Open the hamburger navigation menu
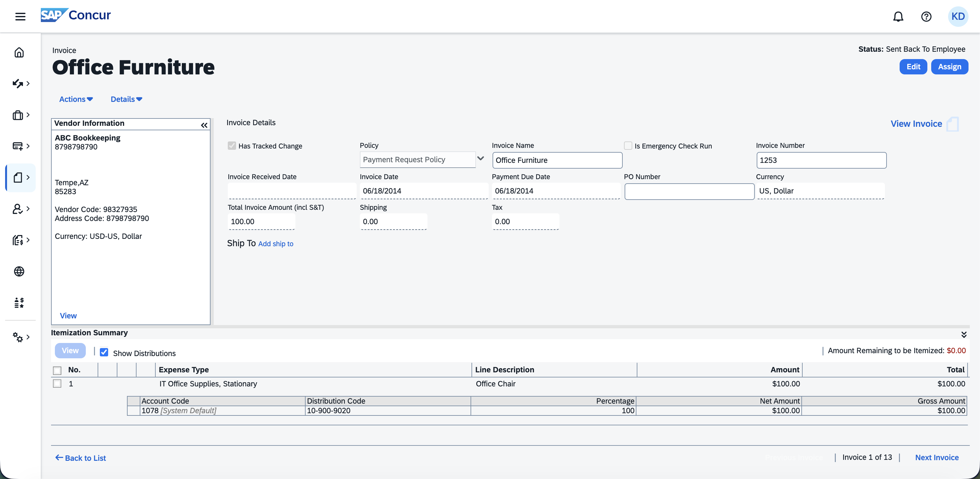The width and height of the screenshot is (980, 479). coord(20,16)
